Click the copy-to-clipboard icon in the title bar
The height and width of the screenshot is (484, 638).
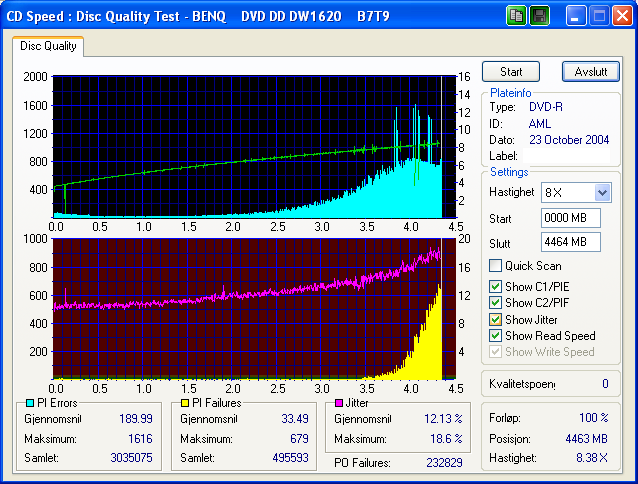coord(516,16)
